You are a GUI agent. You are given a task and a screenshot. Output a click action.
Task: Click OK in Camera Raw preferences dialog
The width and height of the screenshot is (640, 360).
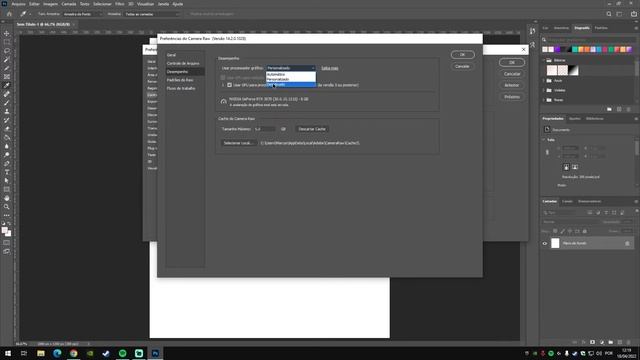(462, 54)
